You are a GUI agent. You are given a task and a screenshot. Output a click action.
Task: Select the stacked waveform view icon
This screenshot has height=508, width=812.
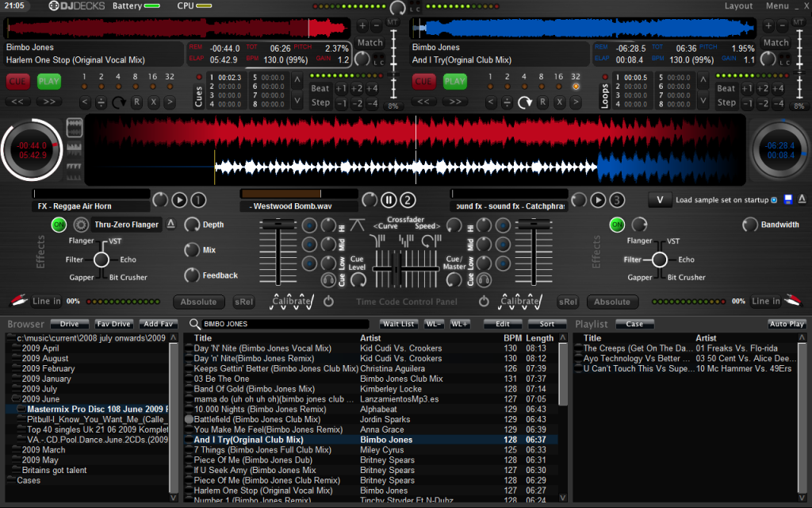click(74, 128)
